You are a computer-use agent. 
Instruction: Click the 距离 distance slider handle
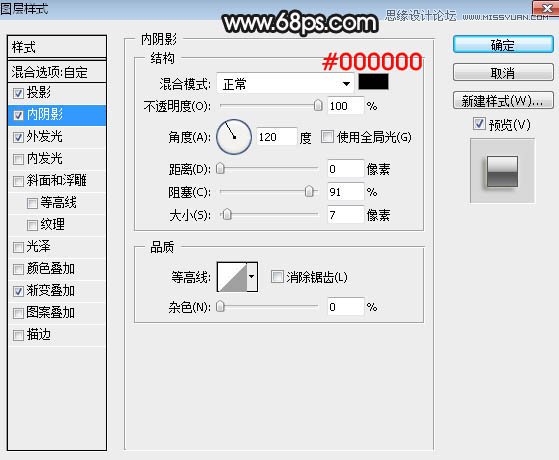click(x=220, y=168)
